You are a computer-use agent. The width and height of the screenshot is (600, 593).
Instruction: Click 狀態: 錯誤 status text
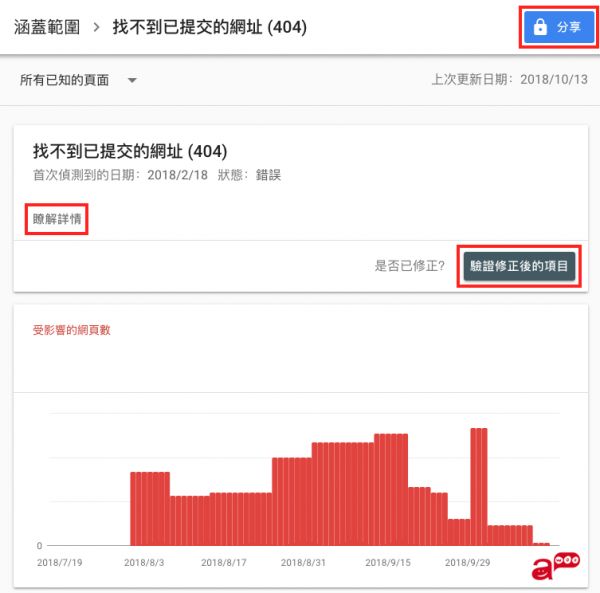(249, 175)
